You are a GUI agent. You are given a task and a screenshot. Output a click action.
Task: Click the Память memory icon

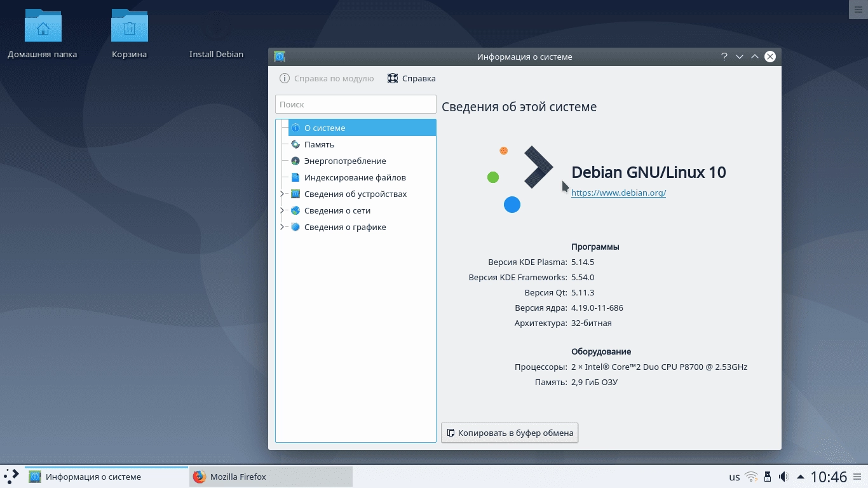(x=295, y=144)
